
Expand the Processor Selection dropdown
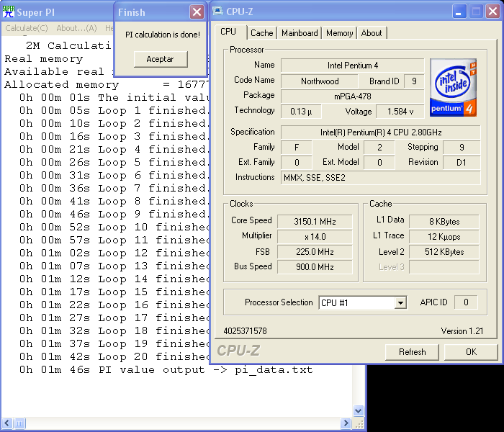point(401,303)
